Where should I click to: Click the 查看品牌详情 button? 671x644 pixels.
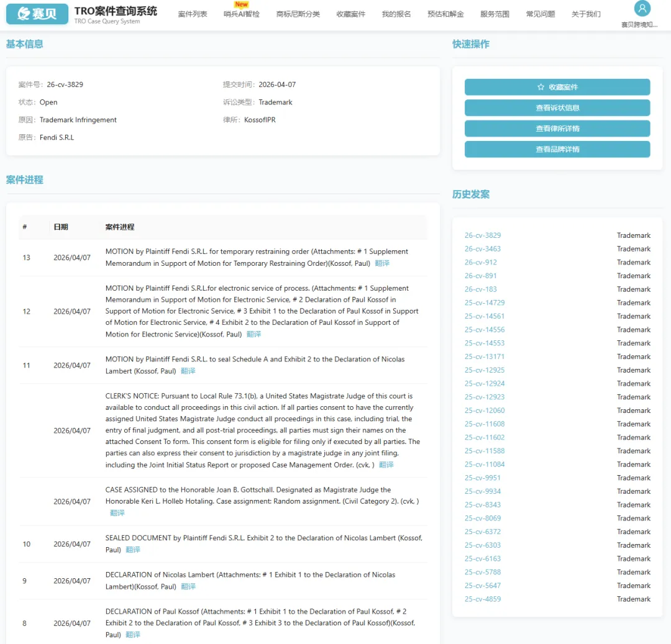(557, 149)
